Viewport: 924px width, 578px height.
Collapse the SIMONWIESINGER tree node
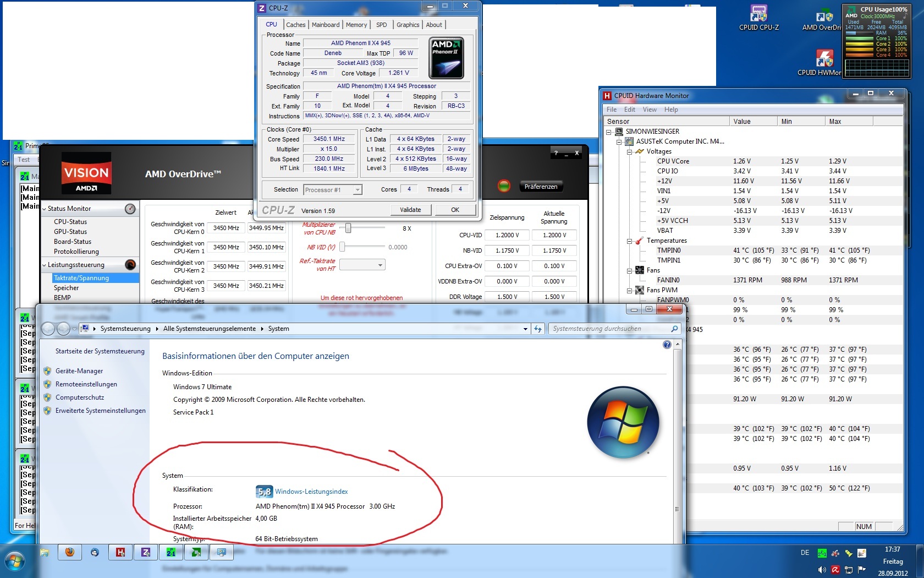pos(609,132)
